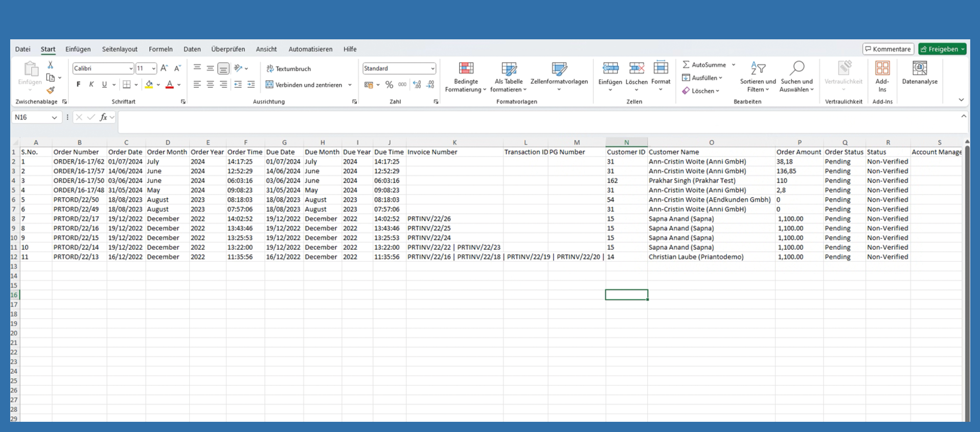Switch to the Seitenlayout tab
This screenshot has width=980, height=432.
[120, 49]
